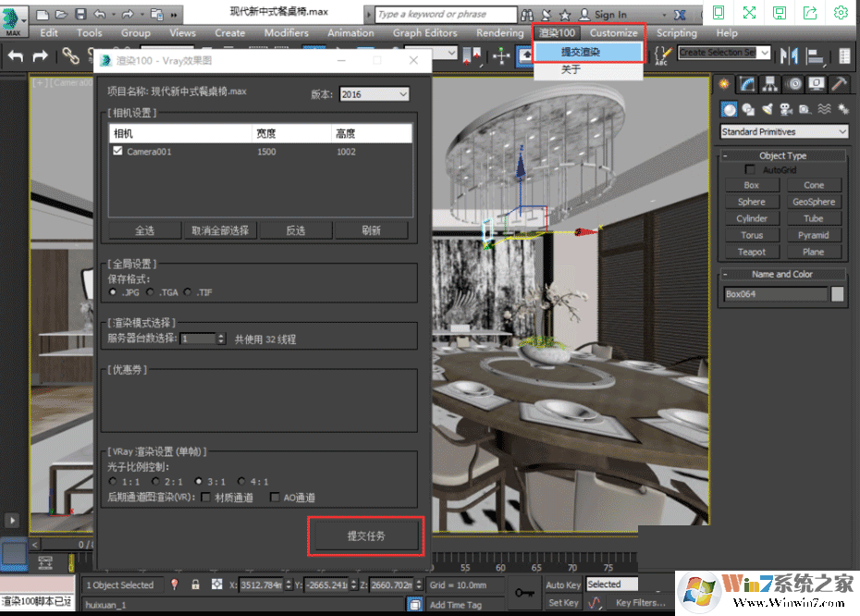860x616 pixels.
Task: Click the Box064 object color swatch
Action: coord(837,294)
